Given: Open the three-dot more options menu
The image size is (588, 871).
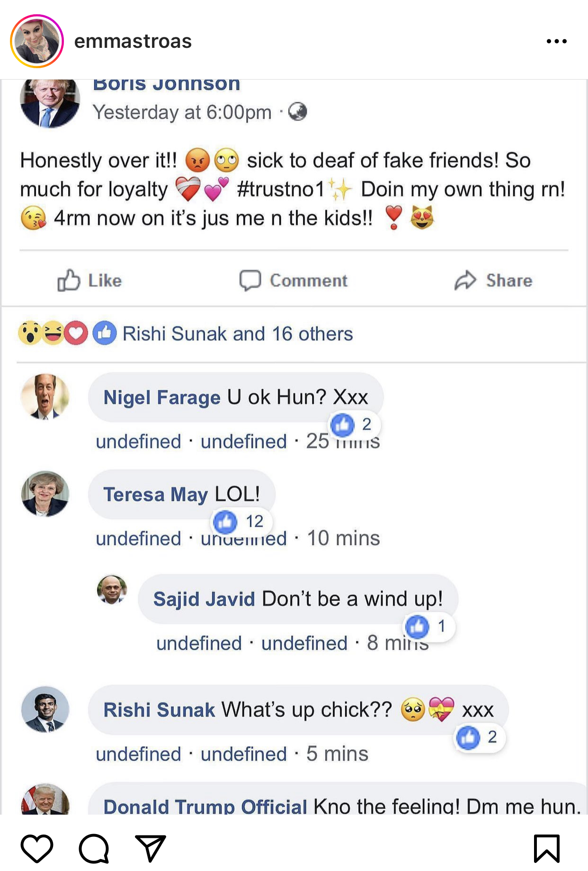Looking at the screenshot, I should [556, 41].
